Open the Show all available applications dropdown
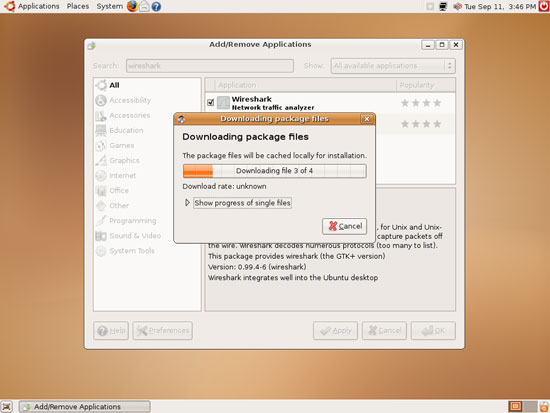The width and height of the screenshot is (550, 413). pos(393,66)
